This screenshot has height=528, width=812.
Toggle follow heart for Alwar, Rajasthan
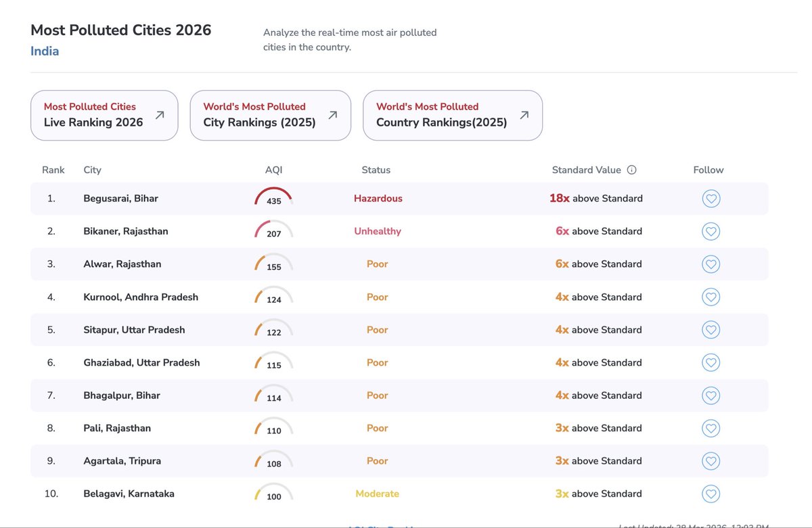click(x=710, y=264)
